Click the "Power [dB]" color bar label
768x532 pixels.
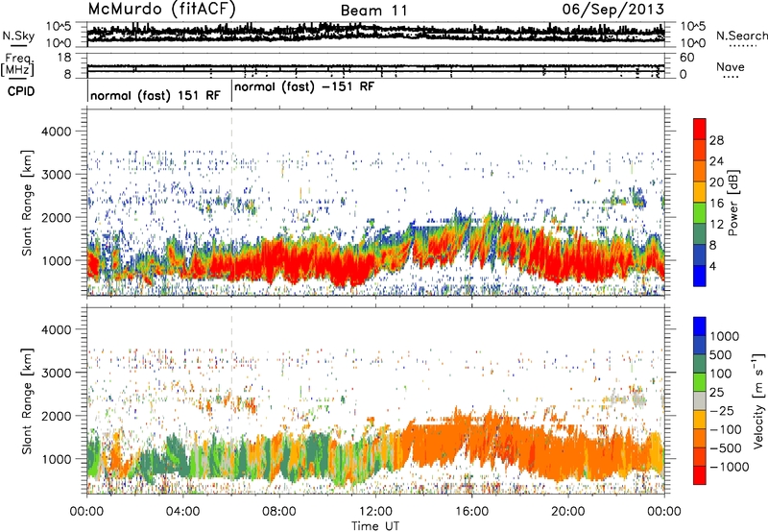coord(733,203)
